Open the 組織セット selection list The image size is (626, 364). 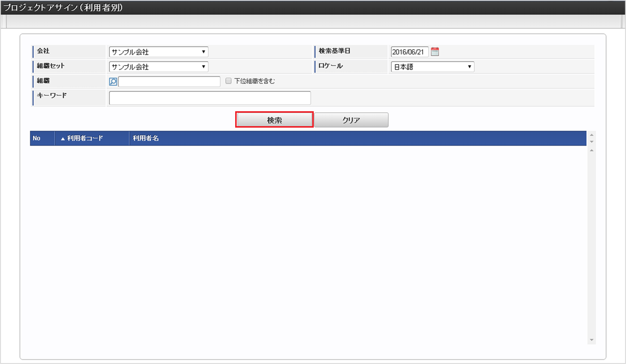(x=158, y=67)
